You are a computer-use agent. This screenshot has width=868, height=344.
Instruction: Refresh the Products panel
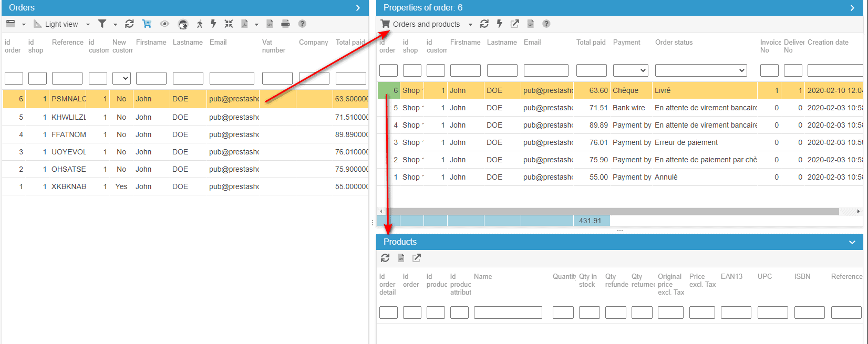385,258
